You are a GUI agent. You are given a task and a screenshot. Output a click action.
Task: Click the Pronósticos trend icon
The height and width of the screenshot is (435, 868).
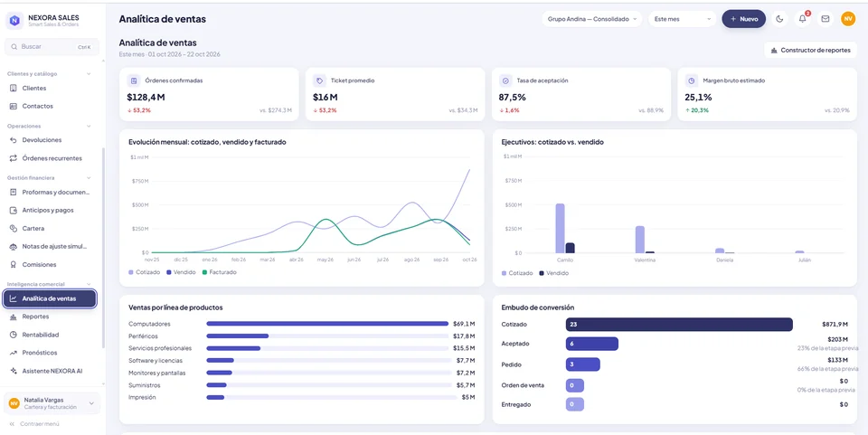coord(14,353)
